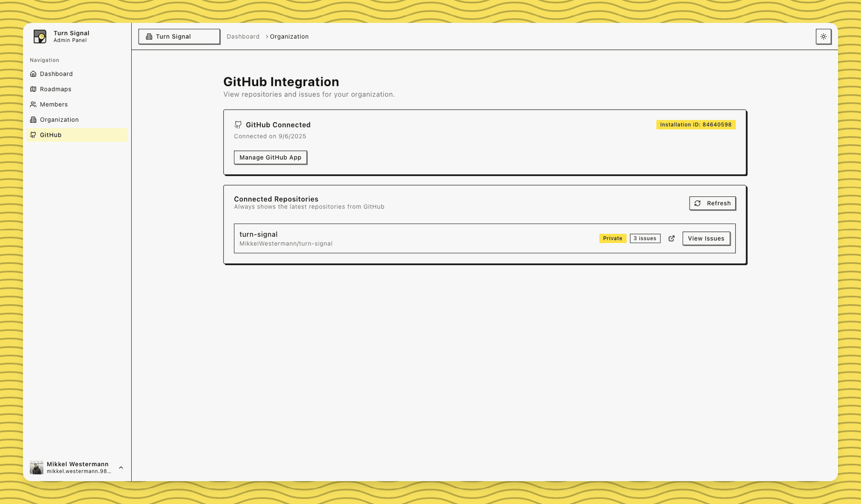The height and width of the screenshot is (504, 861).
Task: Click the Refresh repositories icon button
Action: [698, 203]
